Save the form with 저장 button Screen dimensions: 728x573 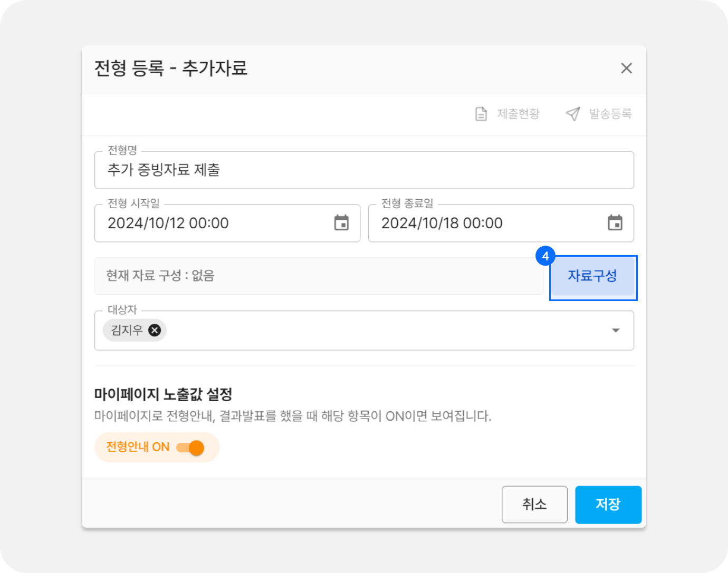coord(608,504)
